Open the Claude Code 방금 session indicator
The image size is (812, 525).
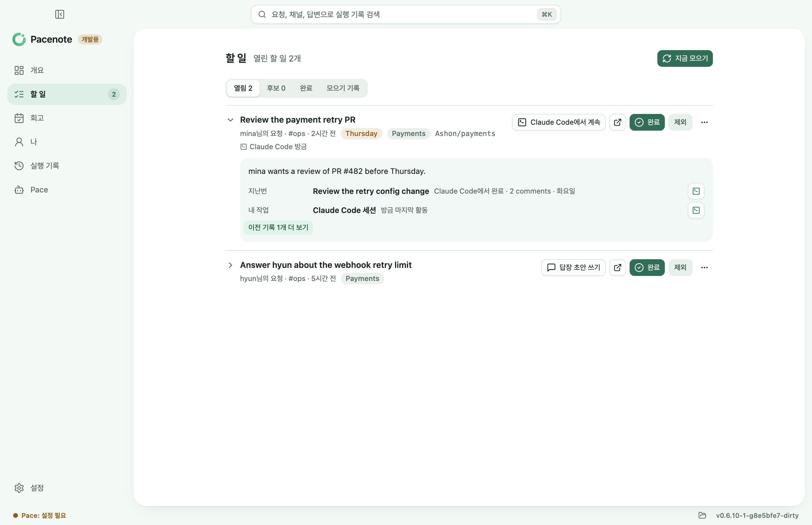pyautogui.click(x=273, y=147)
